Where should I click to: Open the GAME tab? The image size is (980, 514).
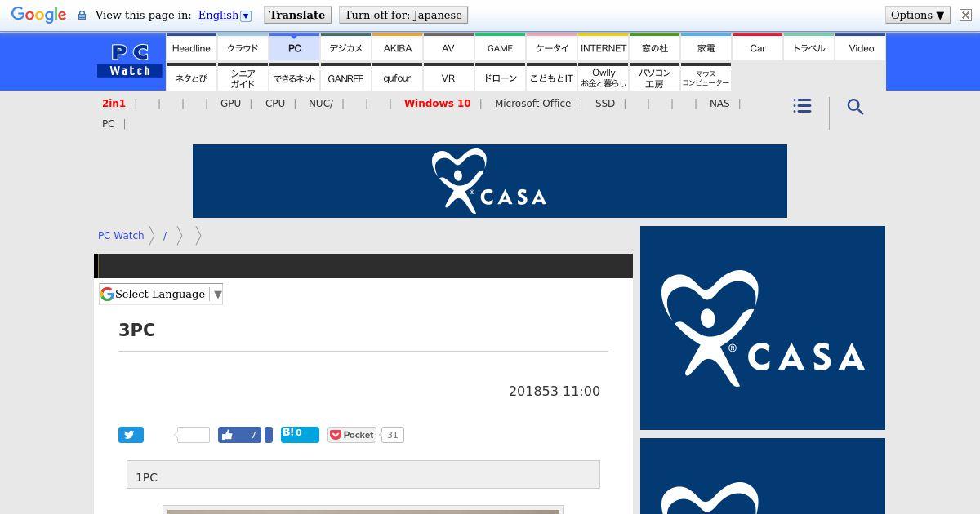click(x=500, y=48)
